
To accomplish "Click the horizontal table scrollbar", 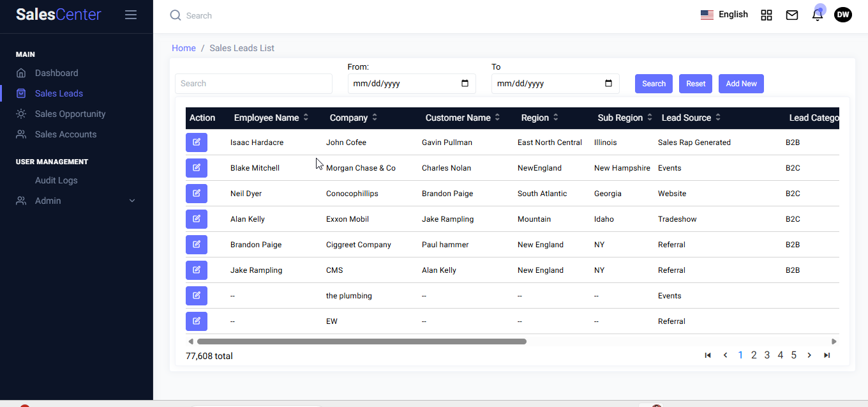I will pos(361,342).
